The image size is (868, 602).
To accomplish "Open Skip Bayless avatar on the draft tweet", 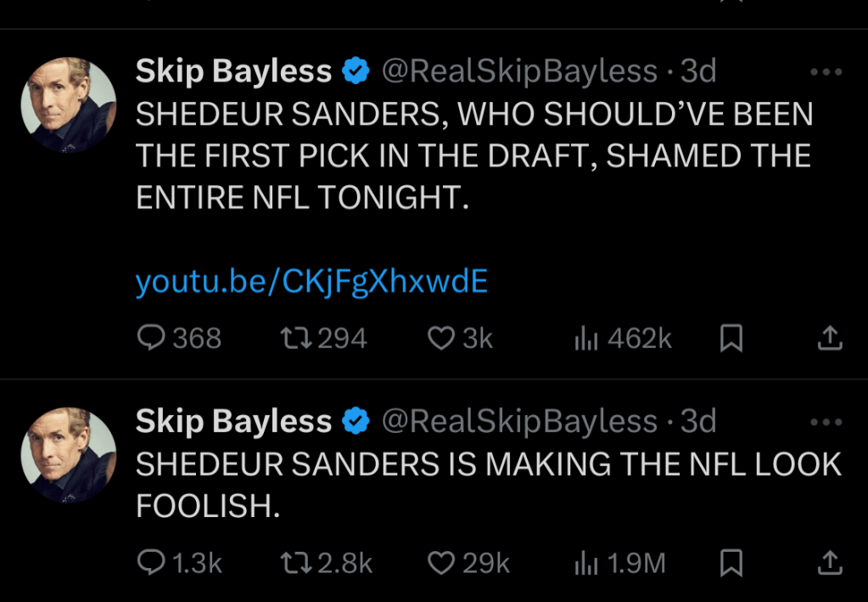I will pos(68,104).
